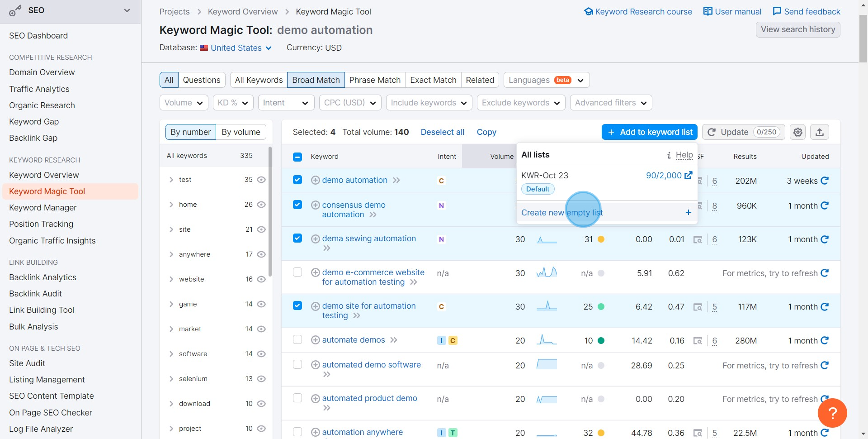868x439 pixels.
Task: Click the plus icon beside Create new empty list
Action: (688, 212)
